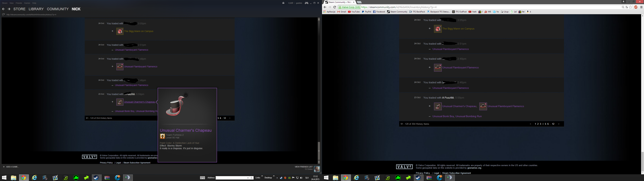Image resolution: width=644 pixels, height=181 pixels.
Task: Expand the taskbar Links toolbar chevron
Action: (x=262, y=176)
